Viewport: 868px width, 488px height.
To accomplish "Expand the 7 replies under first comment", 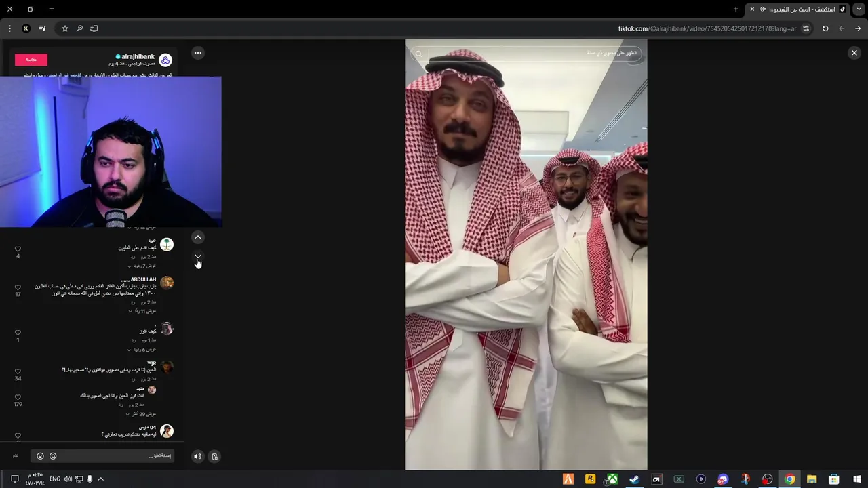I will click(x=142, y=266).
